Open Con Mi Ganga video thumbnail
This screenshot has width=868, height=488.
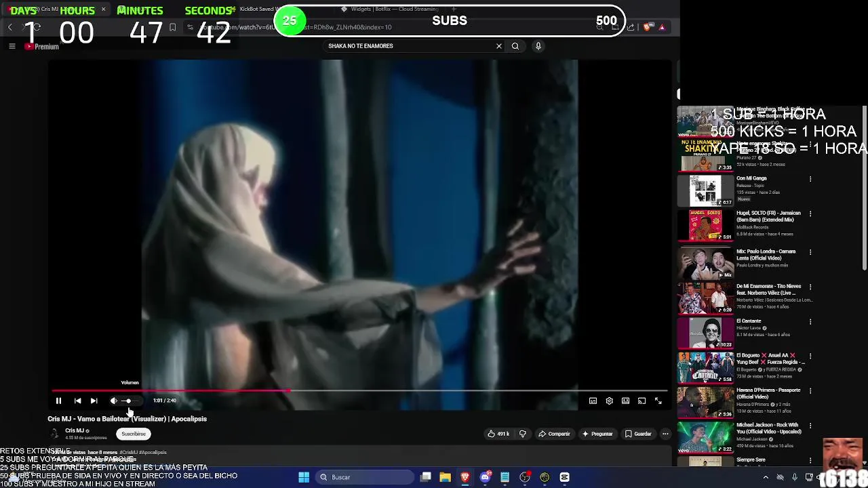[705, 190]
